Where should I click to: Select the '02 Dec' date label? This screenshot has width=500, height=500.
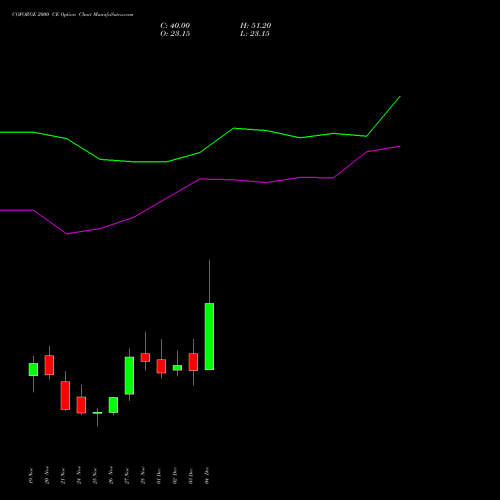[x=175, y=475]
